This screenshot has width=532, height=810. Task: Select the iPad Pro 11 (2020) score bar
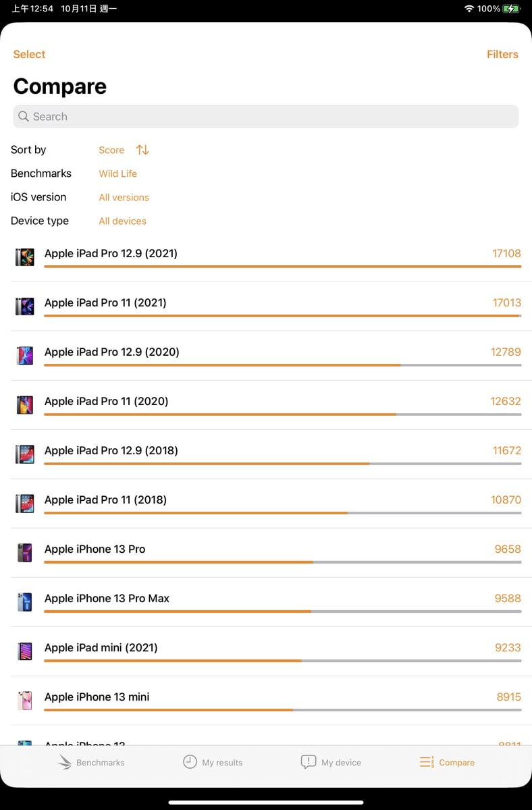(x=282, y=414)
